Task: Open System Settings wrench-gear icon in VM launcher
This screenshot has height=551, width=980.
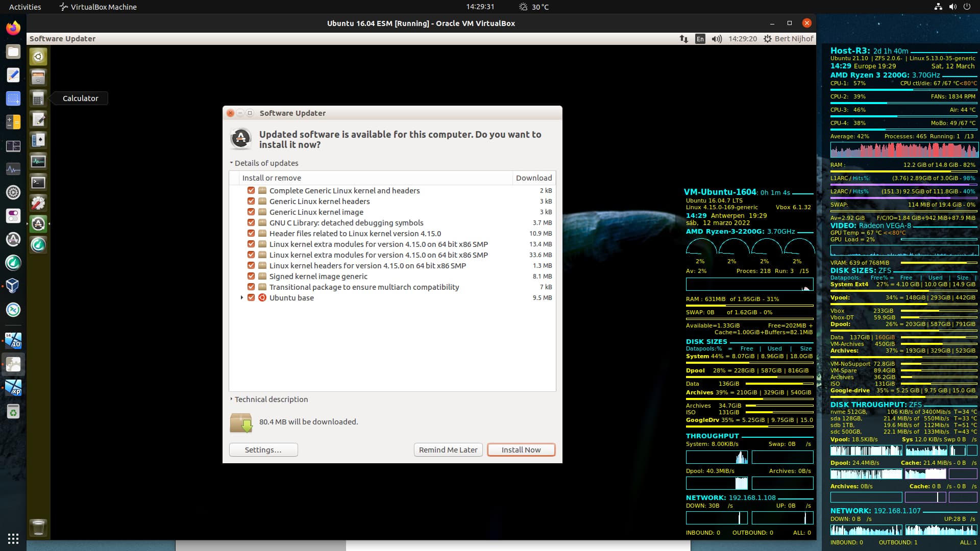Action: pyautogui.click(x=38, y=203)
